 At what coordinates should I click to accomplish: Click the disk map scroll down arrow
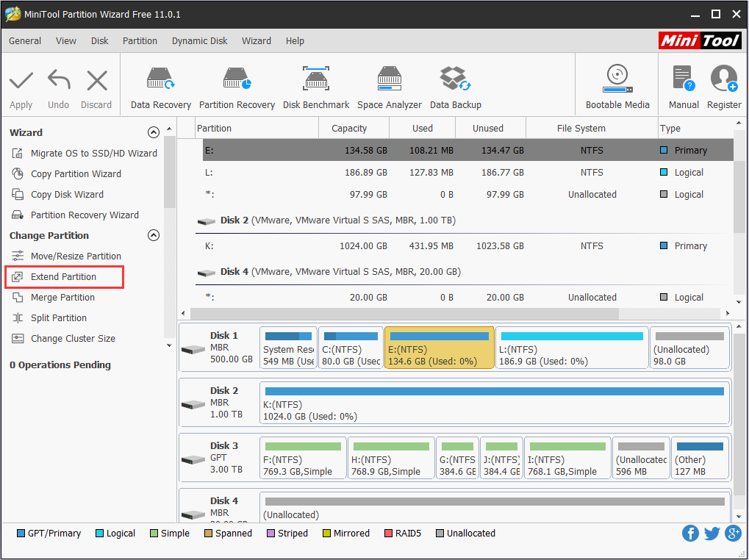click(x=739, y=517)
